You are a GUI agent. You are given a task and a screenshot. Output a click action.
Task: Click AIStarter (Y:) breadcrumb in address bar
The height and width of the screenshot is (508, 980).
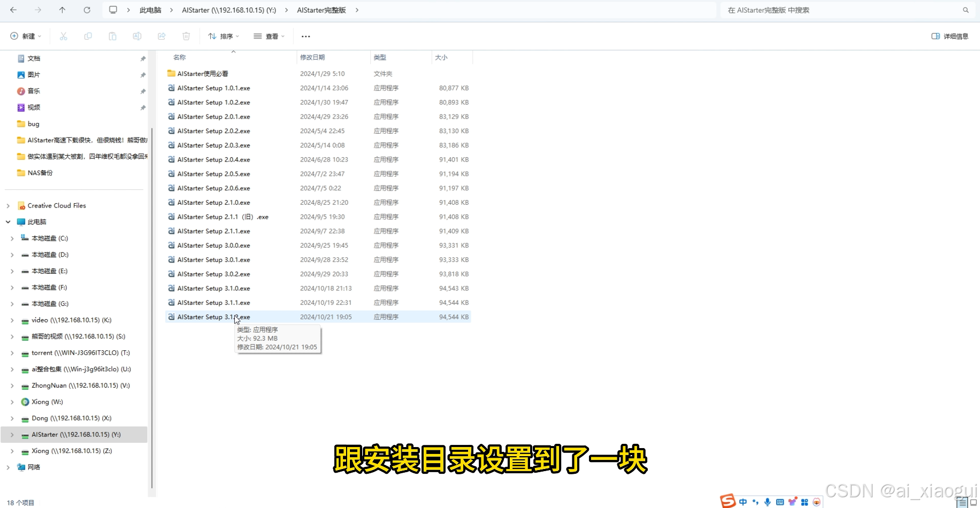(x=229, y=10)
